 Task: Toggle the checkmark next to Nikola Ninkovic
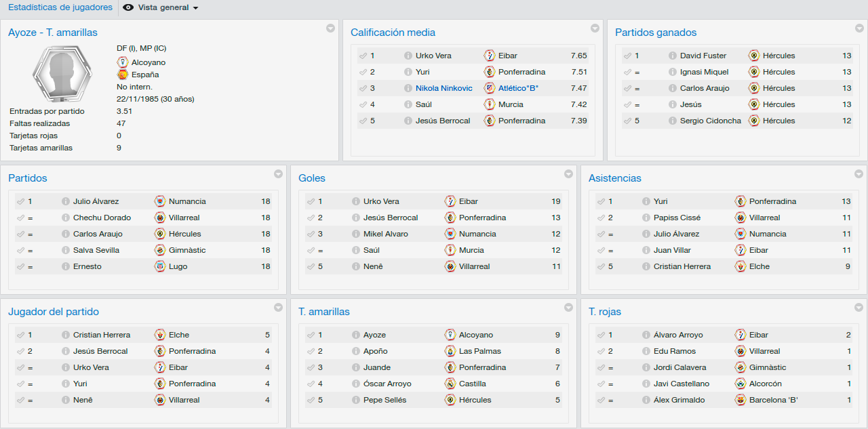[x=363, y=88]
